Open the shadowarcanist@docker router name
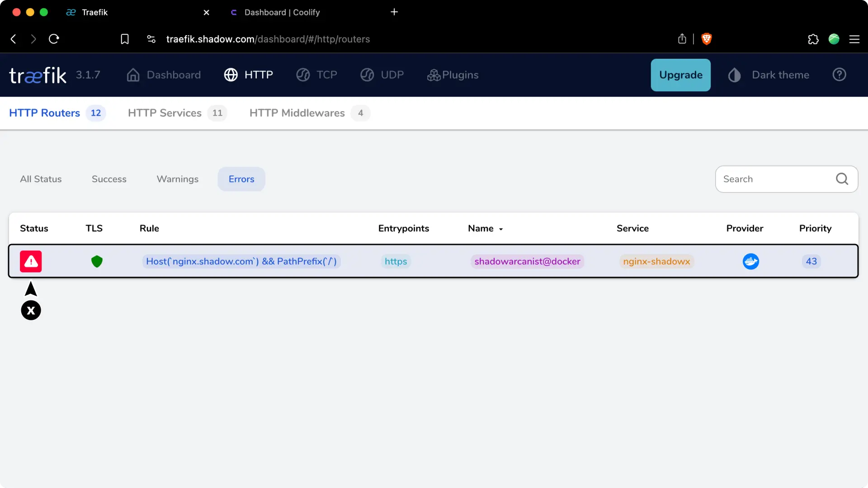The width and height of the screenshot is (868, 488). click(527, 261)
